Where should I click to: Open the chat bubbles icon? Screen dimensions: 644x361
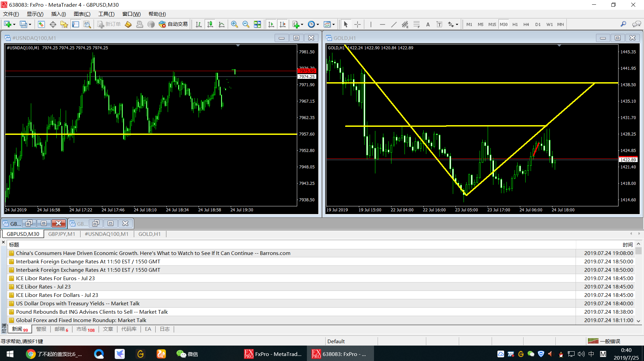point(636,24)
